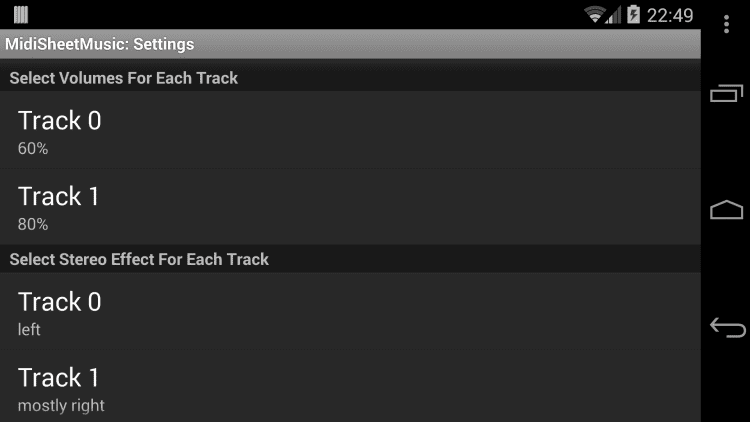
Task: Click the Wi-Fi status icon
Action: pyautogui.click(x=596, y=15)
